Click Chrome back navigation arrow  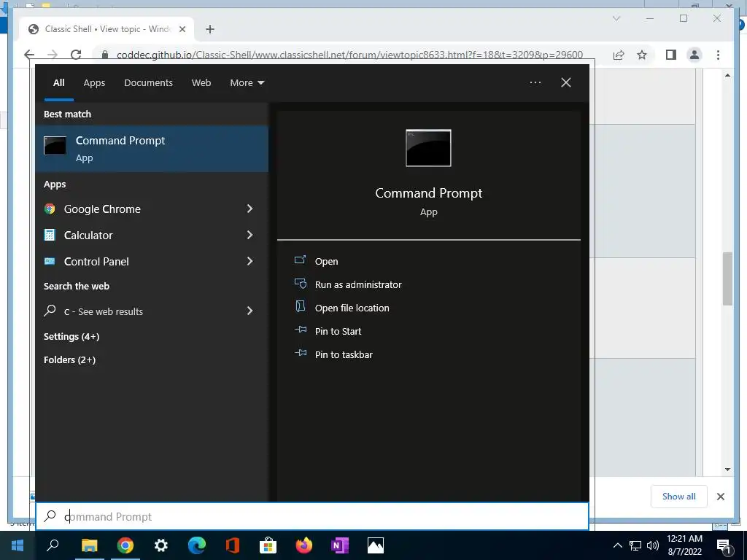29,55
